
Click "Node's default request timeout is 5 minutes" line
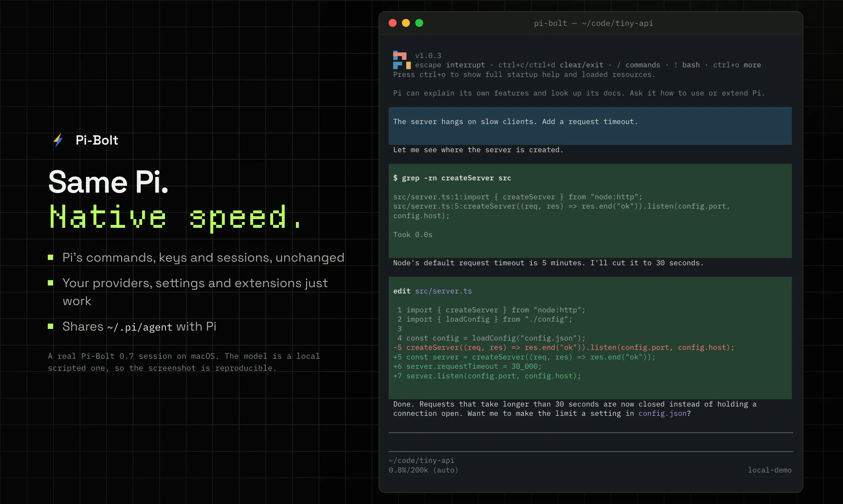[x=548, y=263]
